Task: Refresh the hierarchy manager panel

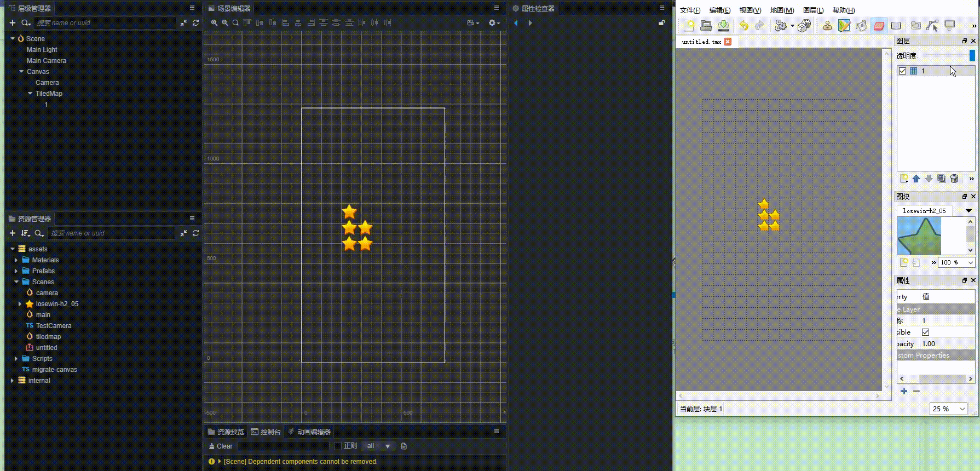Action: 195,22
